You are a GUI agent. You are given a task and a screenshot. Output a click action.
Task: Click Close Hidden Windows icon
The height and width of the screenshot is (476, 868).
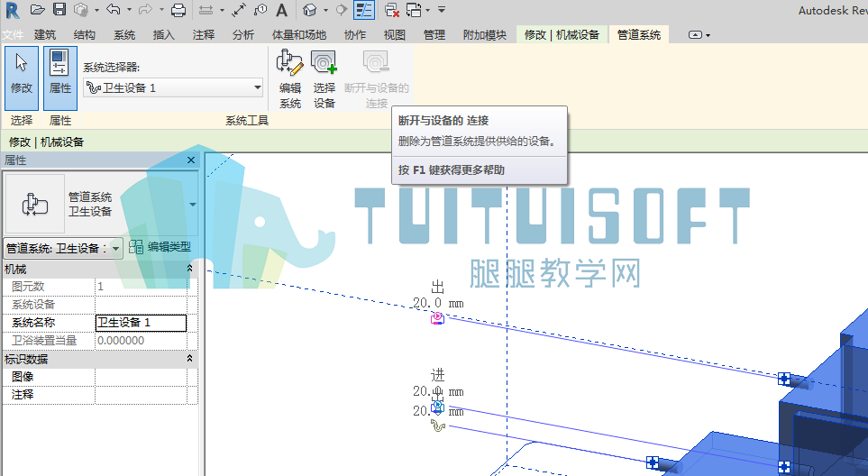392,10
